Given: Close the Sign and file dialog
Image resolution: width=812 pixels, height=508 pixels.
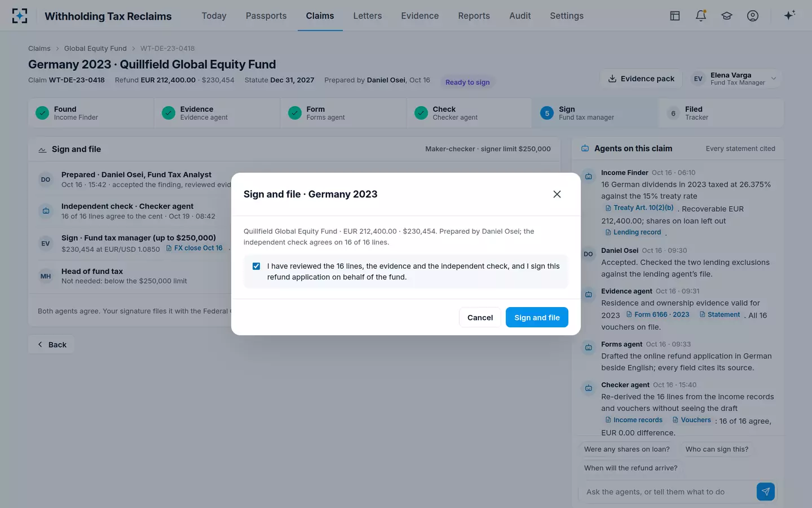Looking at the screenshot, I should [557, 194].
